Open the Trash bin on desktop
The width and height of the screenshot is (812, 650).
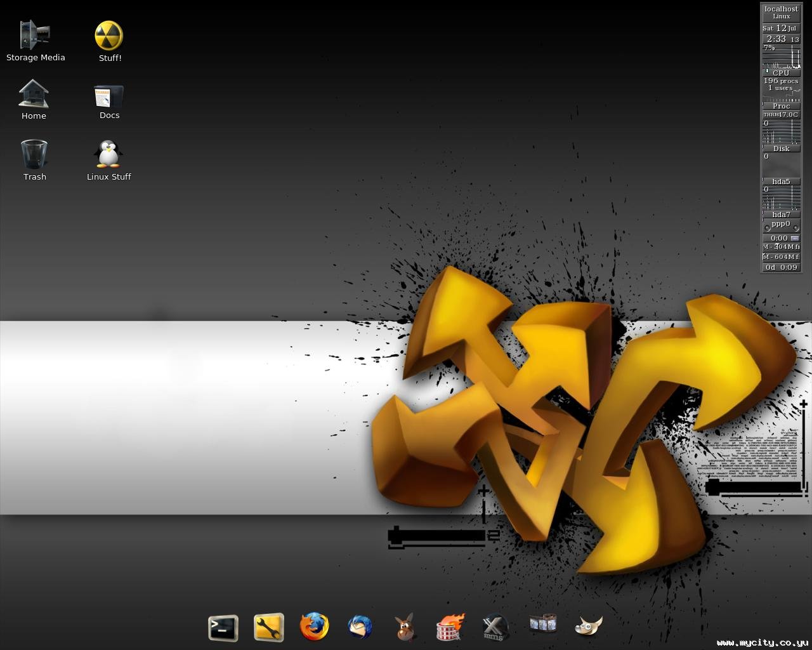pos(34,155)
